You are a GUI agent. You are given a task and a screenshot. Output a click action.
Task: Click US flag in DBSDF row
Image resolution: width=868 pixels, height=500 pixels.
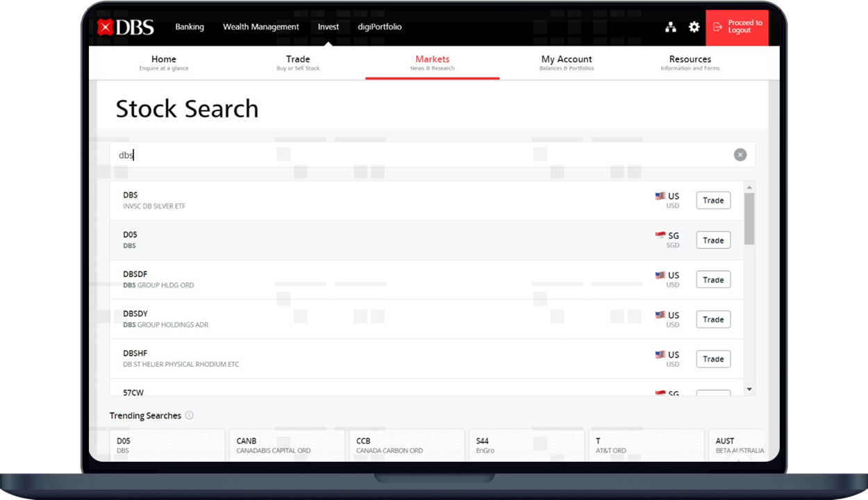(660, 275)
